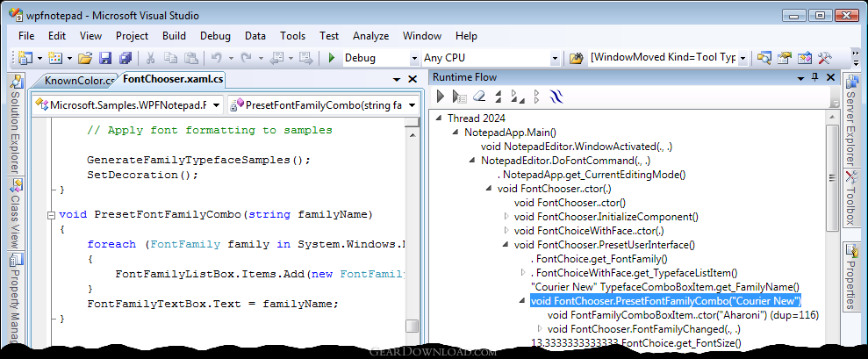
Task: Click the Undo arrow icon
Action: pyautogui.click(x=217, y=58)
